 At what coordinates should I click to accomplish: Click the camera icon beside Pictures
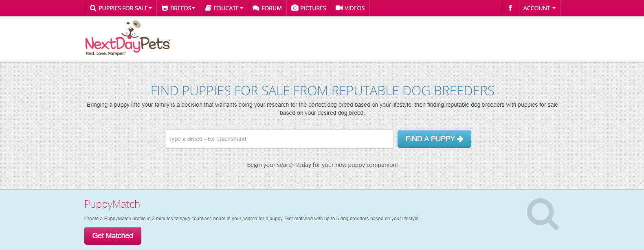click(295, 8)
